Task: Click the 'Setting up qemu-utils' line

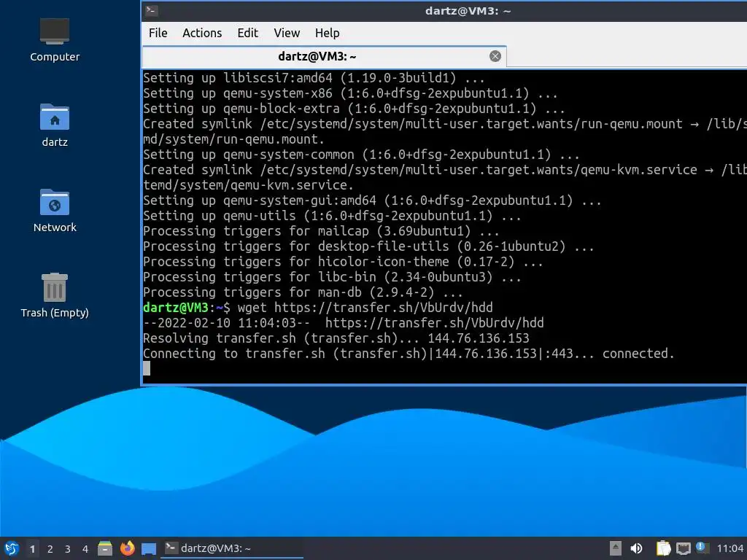Action: pos(332,216)
